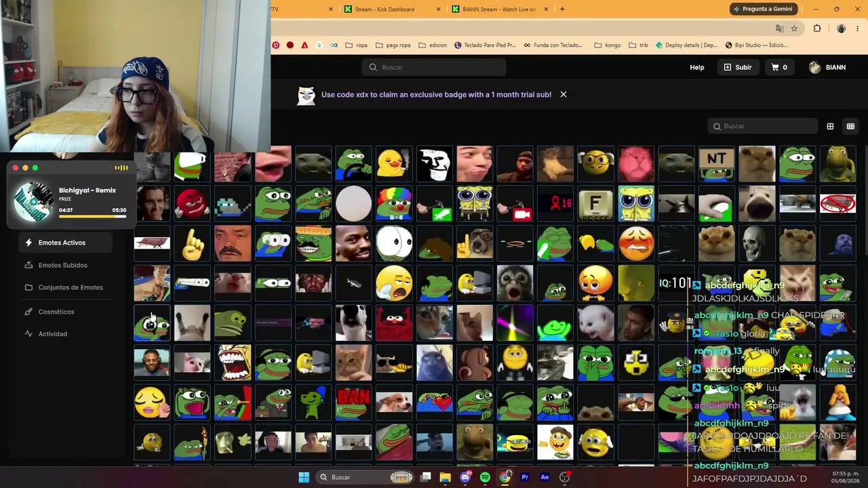Click the upload icon beside Emotes Subidos
Image resolution: width=868 pixels, height=488 pixels.
(28, 265)
